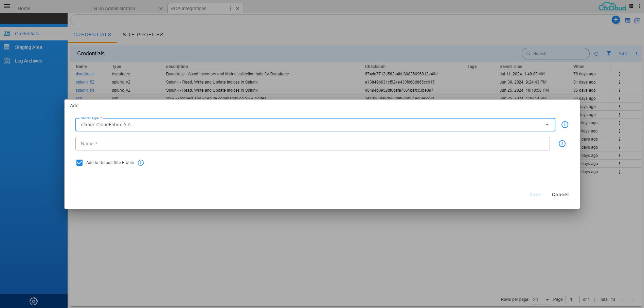Switch to the SITE PROFILES tab

[143, 35]
